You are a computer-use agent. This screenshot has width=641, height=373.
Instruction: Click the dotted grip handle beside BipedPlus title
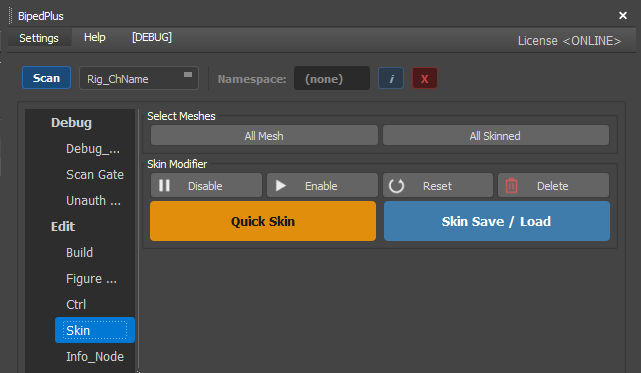click(11, 16)
